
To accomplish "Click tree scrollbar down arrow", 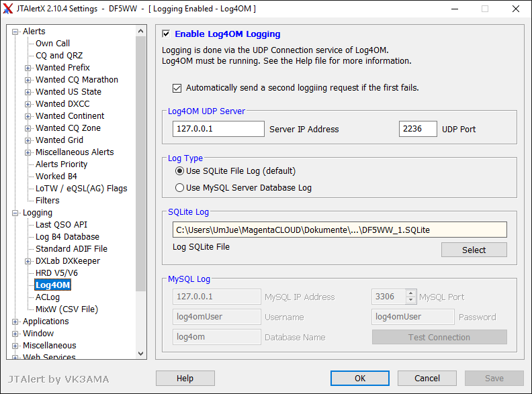I will (x=141, y=353).
